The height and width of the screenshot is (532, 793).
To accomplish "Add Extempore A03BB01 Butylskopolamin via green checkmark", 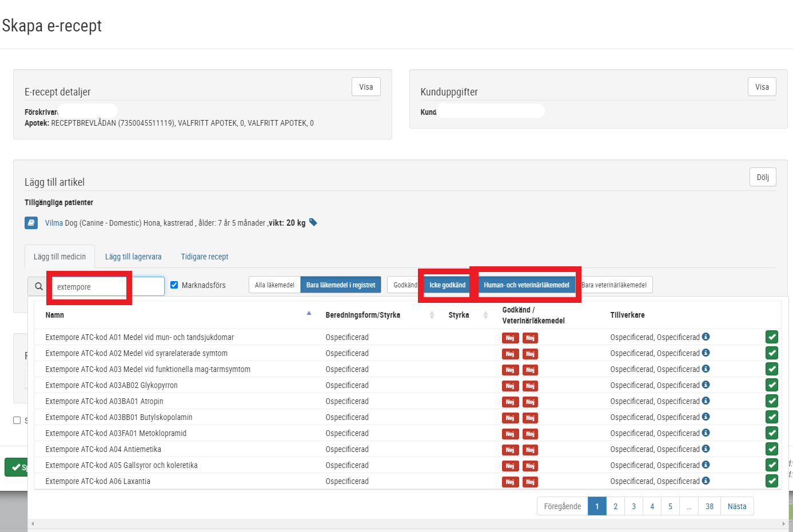I will (x=772, y=417).
